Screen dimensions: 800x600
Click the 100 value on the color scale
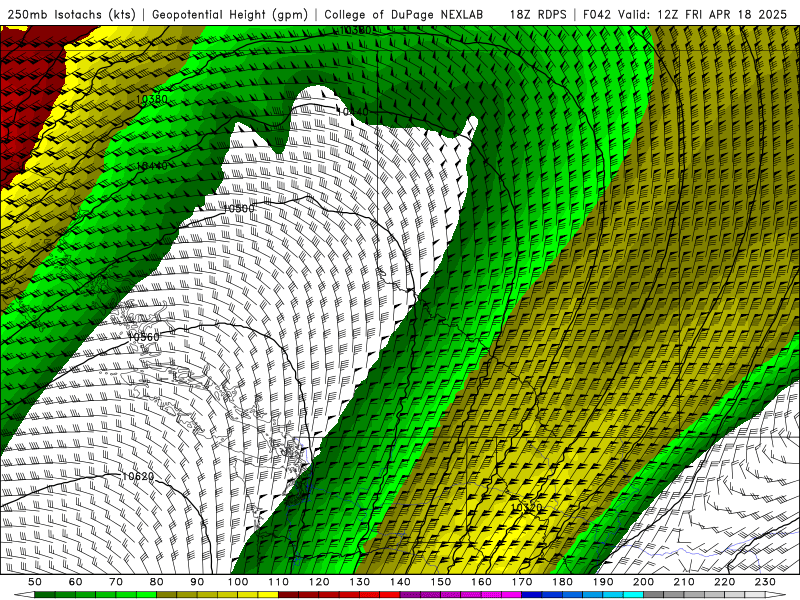click(x=238, y=582)
